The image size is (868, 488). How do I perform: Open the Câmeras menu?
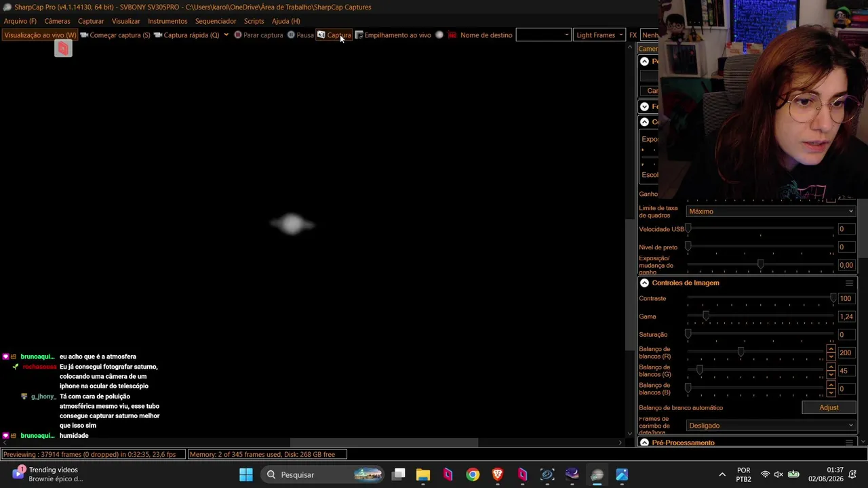[57, 21]
